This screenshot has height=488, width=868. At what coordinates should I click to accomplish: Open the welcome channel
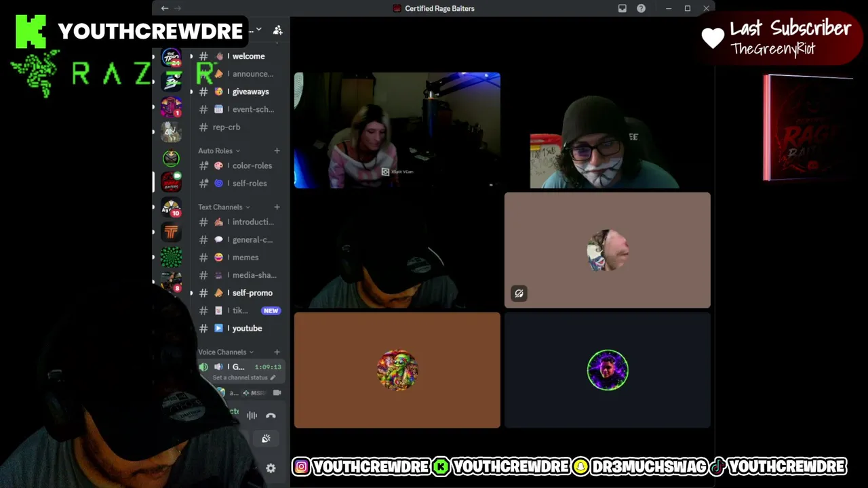237,56
